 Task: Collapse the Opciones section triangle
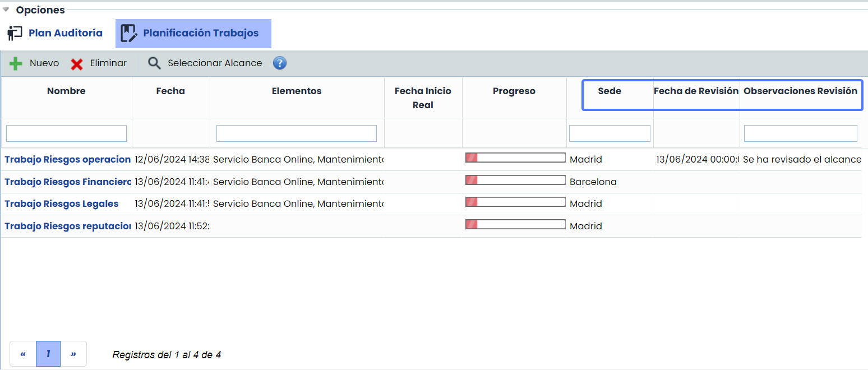6,10
